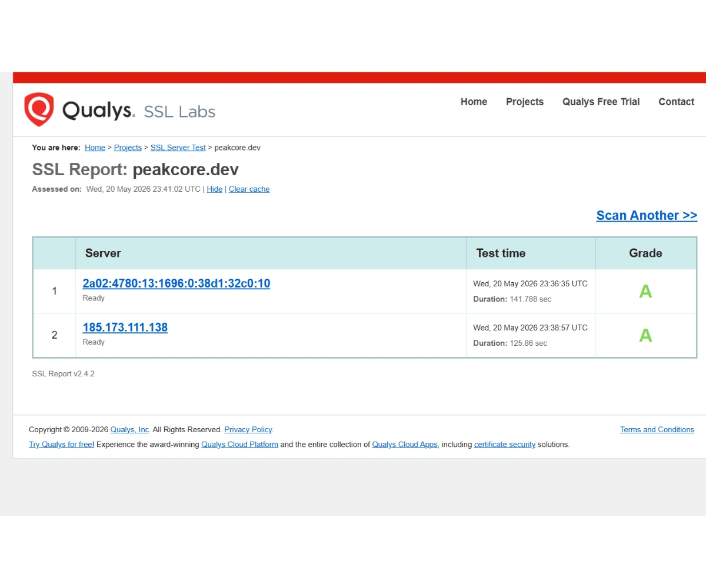Open the IPv6 server 2a02:4780:13:1696:0:38d1:32c0:10 report

click(x=176, y=283)
